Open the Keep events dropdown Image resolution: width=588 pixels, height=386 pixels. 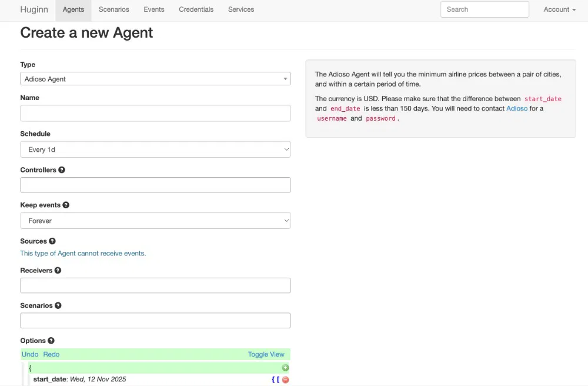coord(155,221)
